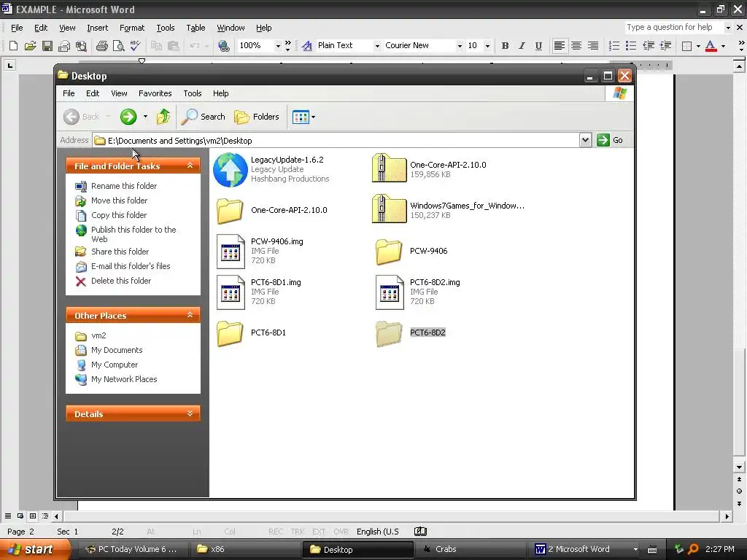Toggle Center alignment in Word toolbar
This screenshot has width=747, height=560.
coord(576,46)
